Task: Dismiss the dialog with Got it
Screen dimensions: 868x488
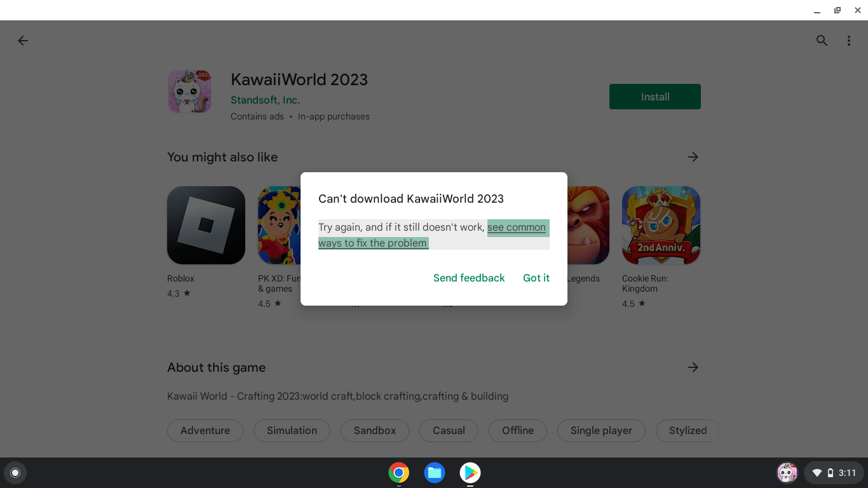Action: [x=536, y=278]
